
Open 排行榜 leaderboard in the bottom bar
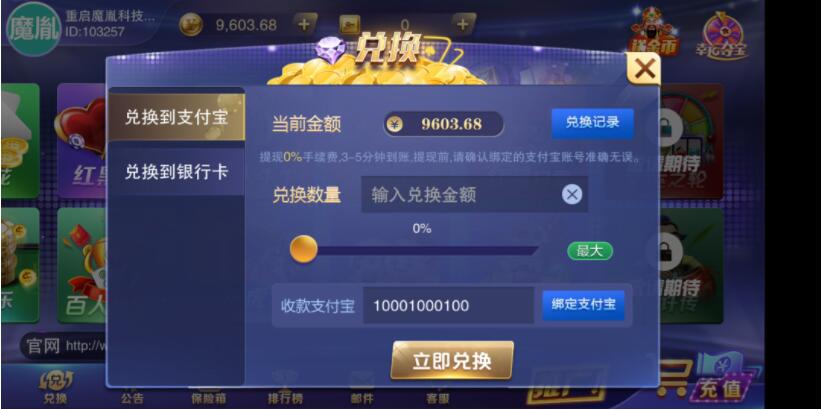tap(284, 390)
